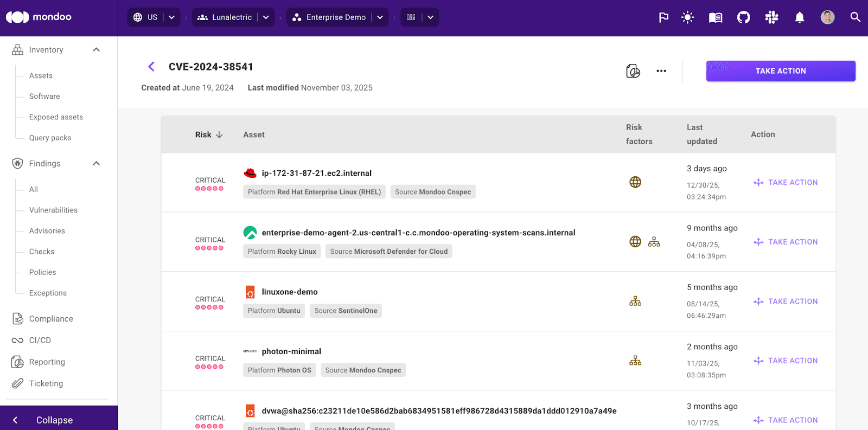Collapse the Findings section

pos(97,164)
